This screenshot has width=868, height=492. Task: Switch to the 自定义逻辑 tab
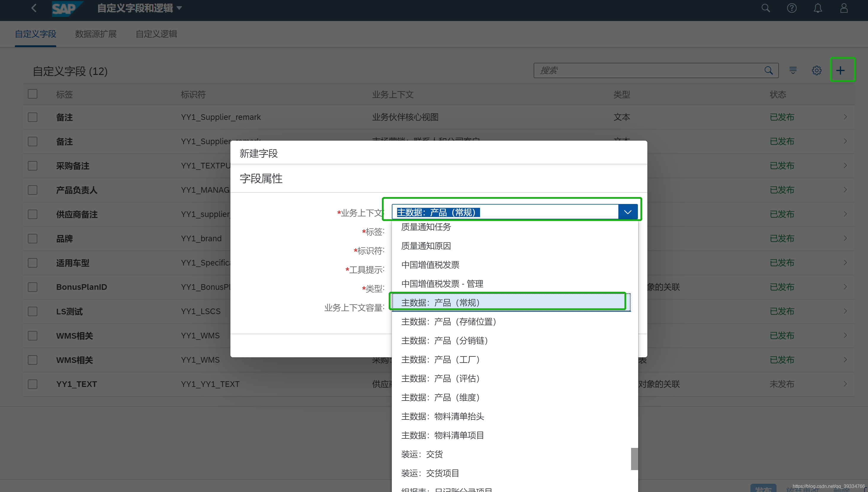(156, 34)
